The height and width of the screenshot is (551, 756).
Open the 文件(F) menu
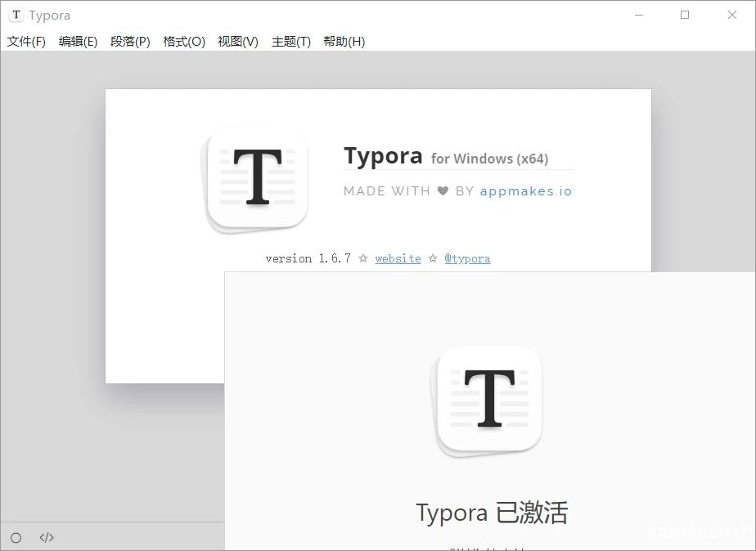coord(25,41)
